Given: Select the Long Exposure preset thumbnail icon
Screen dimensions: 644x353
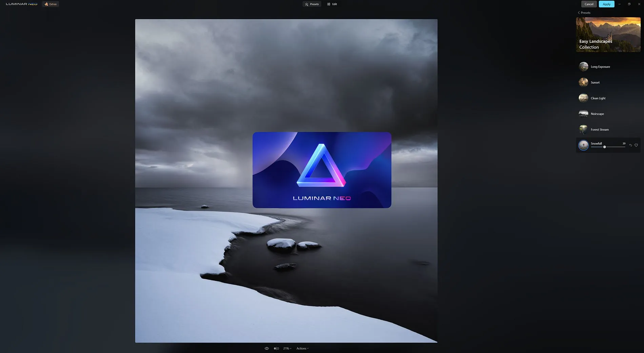Looking at the screenshot, I should [x=583, y=66].
